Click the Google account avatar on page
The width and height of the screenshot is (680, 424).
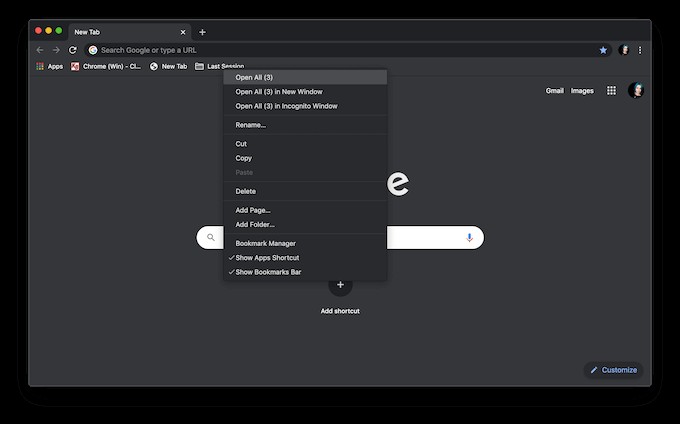coord(636,90)
